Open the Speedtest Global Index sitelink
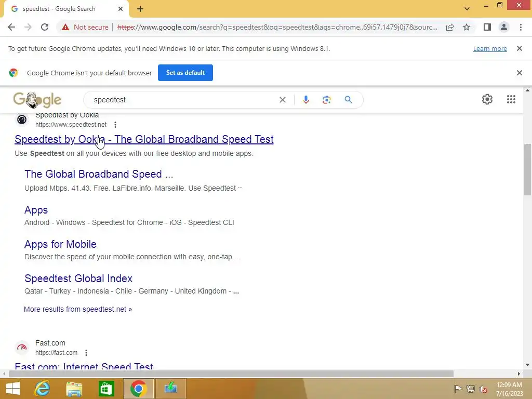The image size is (532, 399). [78, 278]
